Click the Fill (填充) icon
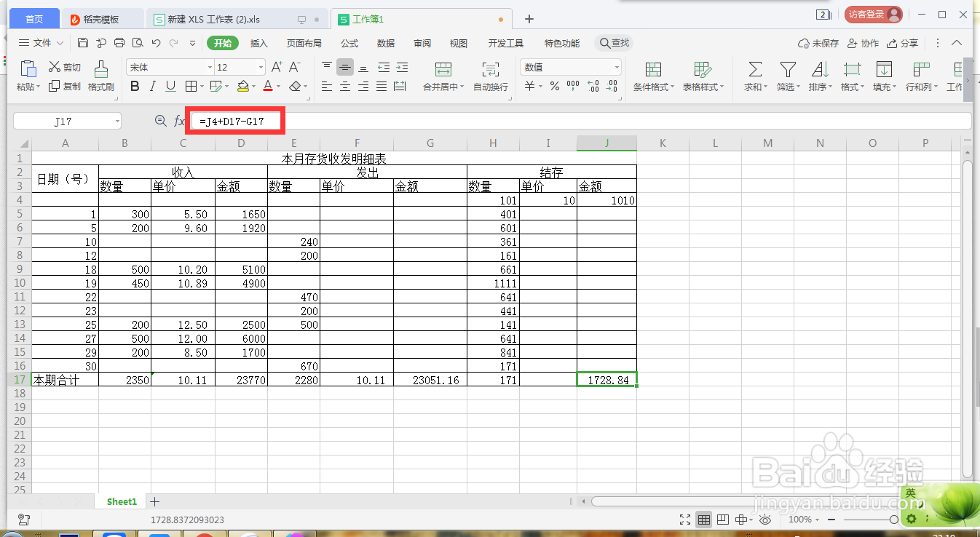Image resolution: width=980 pixels, height=537 pixels. pyautogui.click(x=884, y=69)
